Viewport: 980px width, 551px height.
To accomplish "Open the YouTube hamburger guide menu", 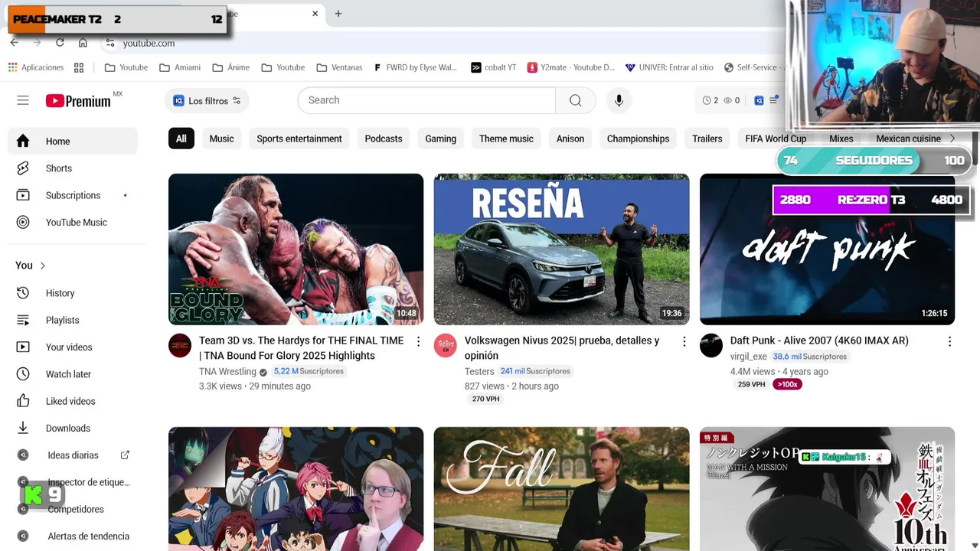I will coord(23,100).
